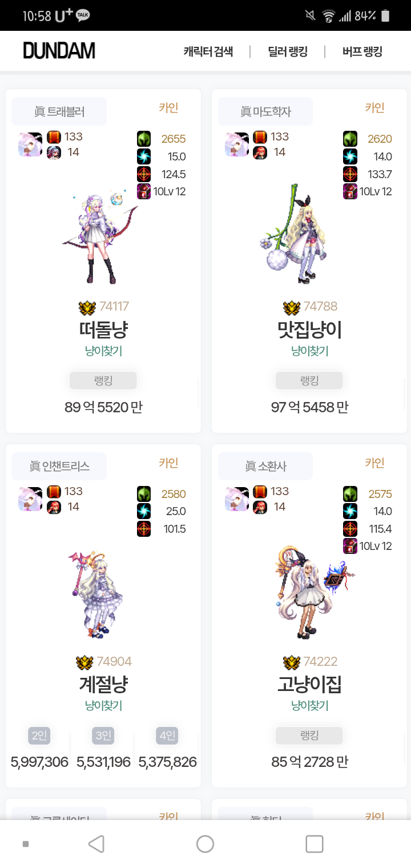Tap the 10Lv 12 icon in 소환사 card

(350, 546)
